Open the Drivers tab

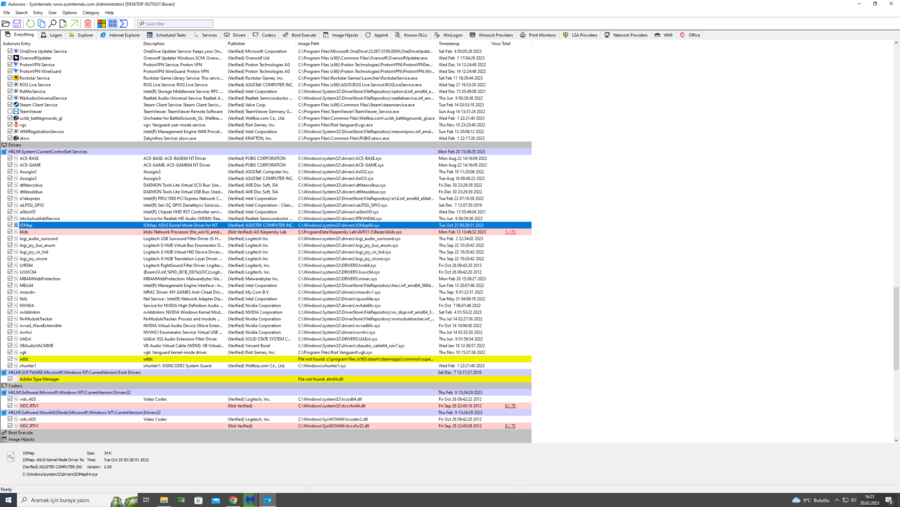(x=235, y=35)
